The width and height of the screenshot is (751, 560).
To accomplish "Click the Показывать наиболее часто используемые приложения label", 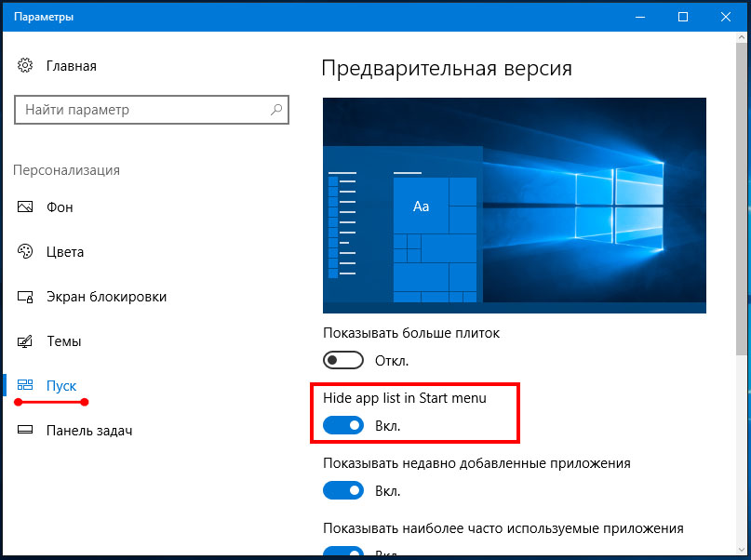I will click(x=503, y=528).
